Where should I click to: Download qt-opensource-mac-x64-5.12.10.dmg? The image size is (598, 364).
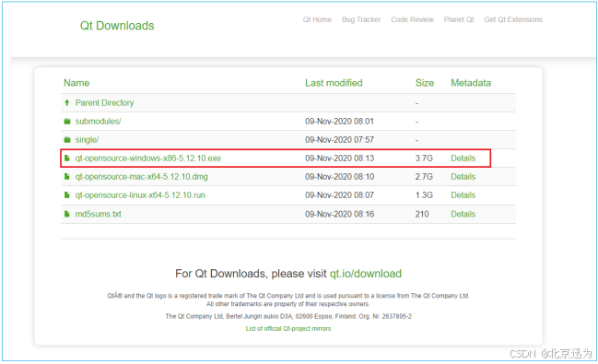142,177
